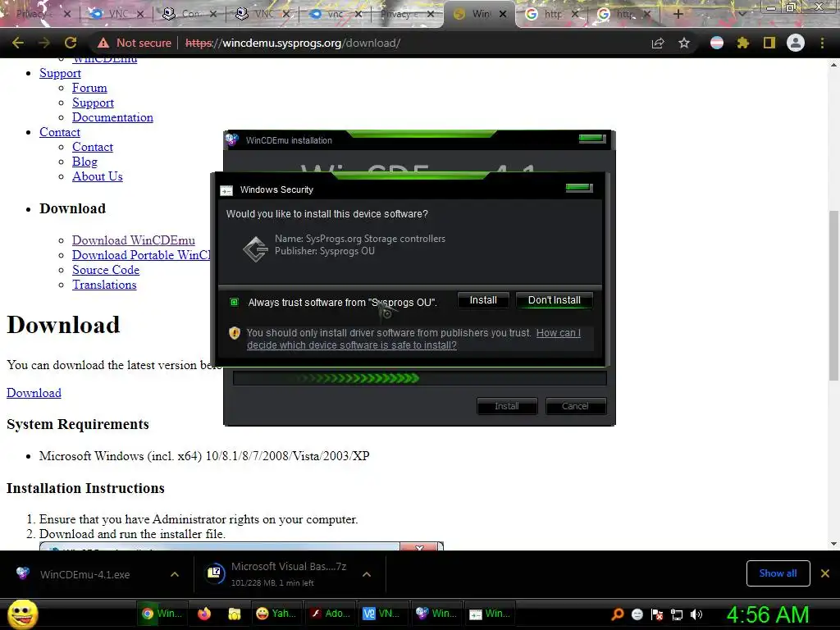Open the About Us link

[x=98, y=176]
